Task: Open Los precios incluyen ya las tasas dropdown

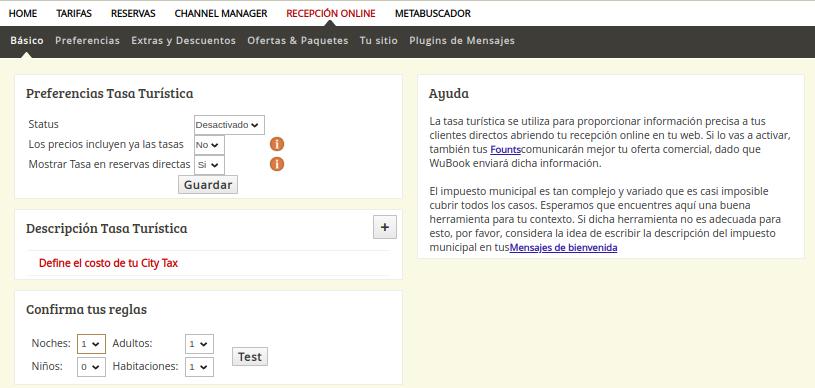Action: pyautogui.click(x=209, y=145)
